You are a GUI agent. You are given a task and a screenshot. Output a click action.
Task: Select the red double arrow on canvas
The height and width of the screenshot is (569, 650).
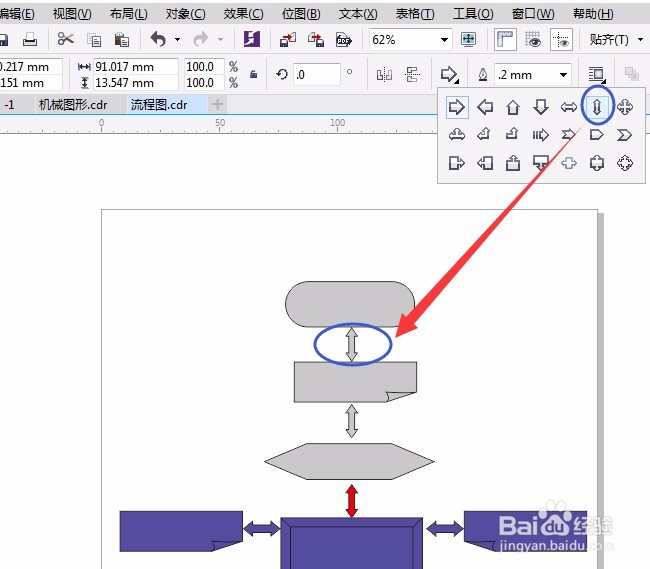click(x=352, y=501)
